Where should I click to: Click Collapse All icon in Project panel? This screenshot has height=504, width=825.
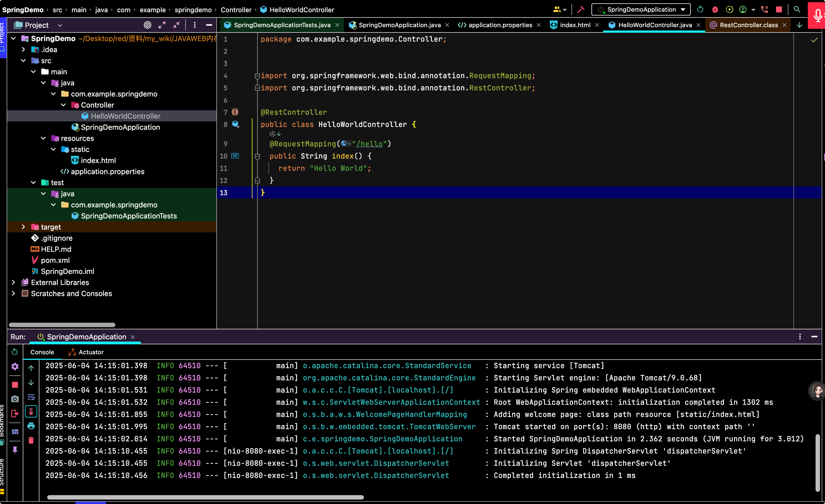[x=176, y=25]
